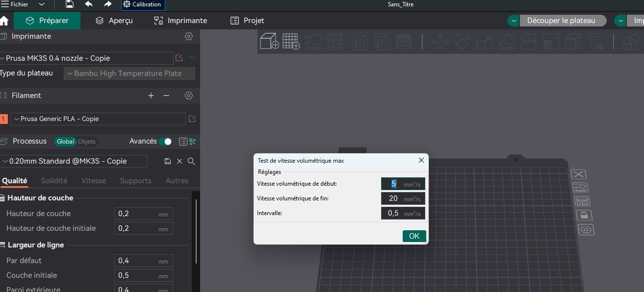Open the Vitesse settings tab
The image size is (644, 292).
[94, 181]
